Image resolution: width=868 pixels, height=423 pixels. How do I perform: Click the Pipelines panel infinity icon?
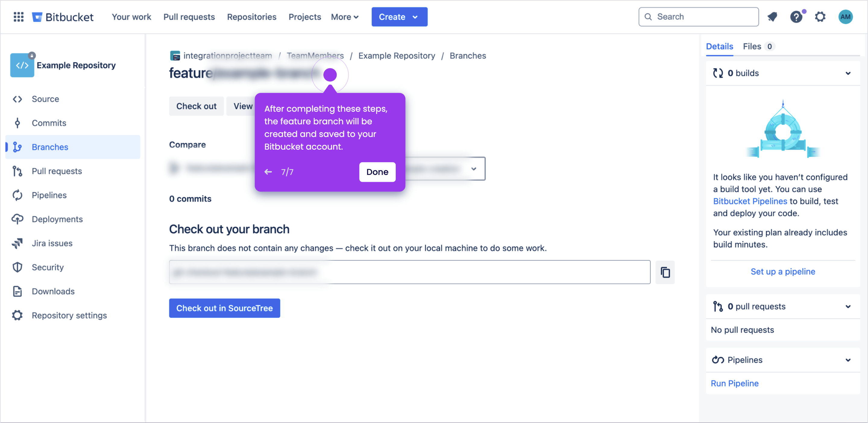point(718,360)
